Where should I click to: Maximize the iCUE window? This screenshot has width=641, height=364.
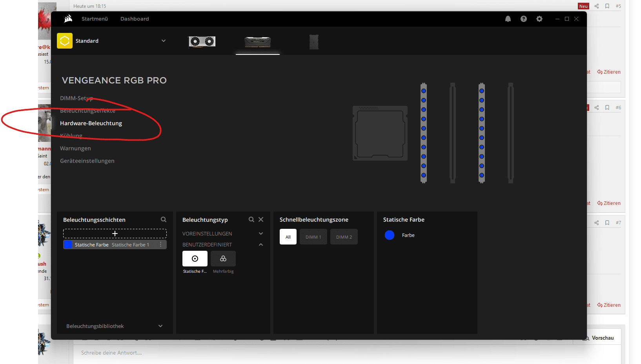coord(567,19)
